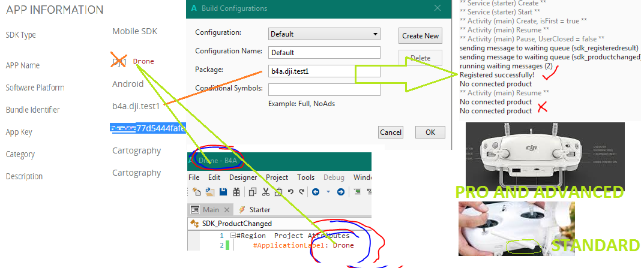Click the blue Navigate Forward arrow
The width and height of the screenshot is (644, 268).
[x=340, y=192]
